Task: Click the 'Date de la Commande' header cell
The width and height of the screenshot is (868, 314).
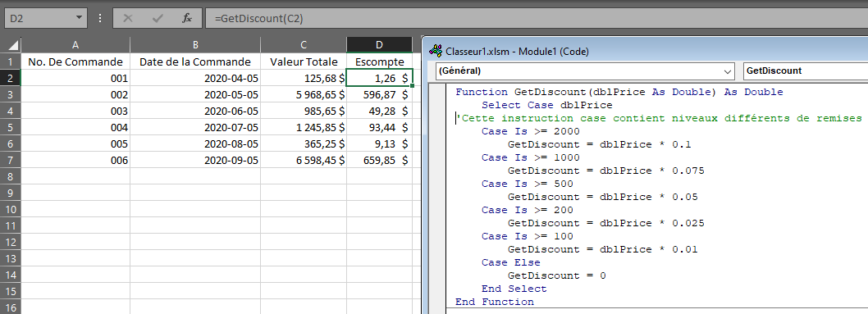Action: [x=195, y=61]
